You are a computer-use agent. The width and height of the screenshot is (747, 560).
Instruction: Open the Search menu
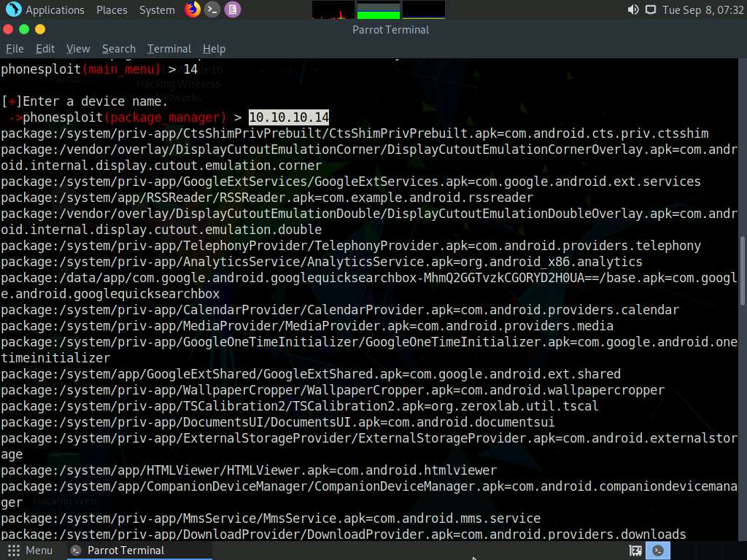point(118,49)
